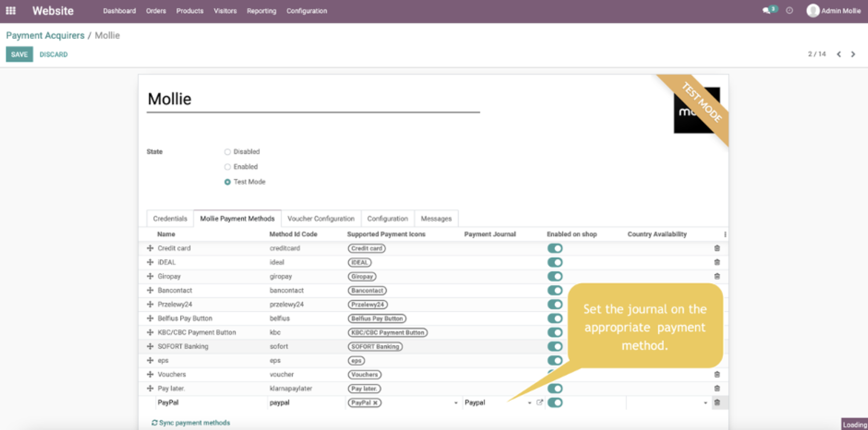Toggle iDEAL enabled on shop
Screen dimensions: 868x430
(555, 262)
